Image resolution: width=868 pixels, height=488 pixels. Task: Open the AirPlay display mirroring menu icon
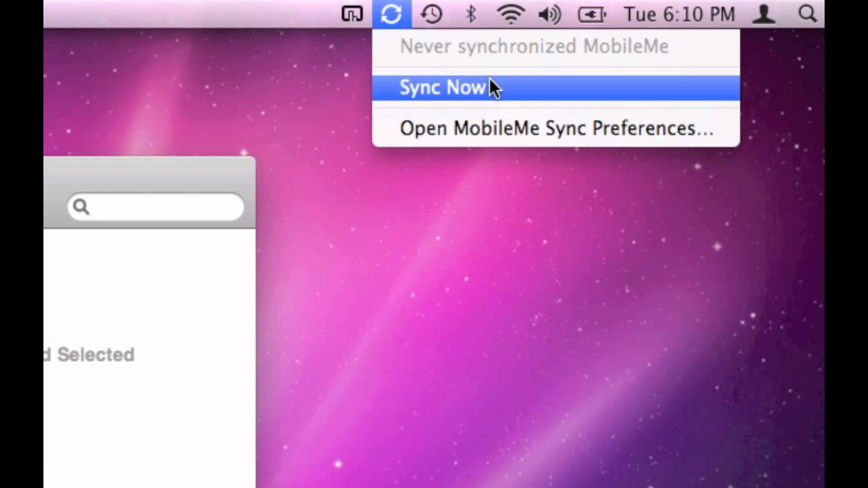[352, 14]
